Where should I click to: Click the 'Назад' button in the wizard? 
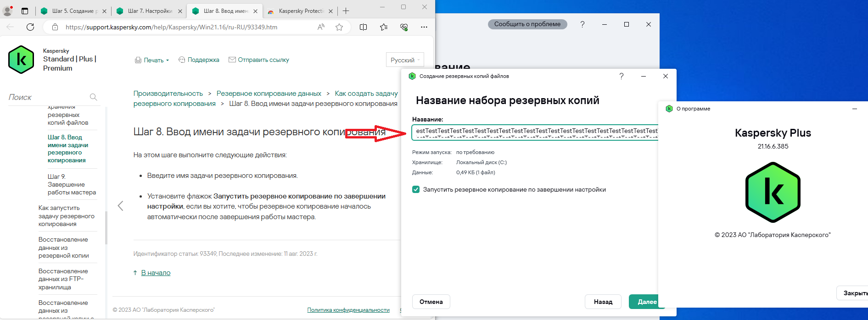coord(603,302)
